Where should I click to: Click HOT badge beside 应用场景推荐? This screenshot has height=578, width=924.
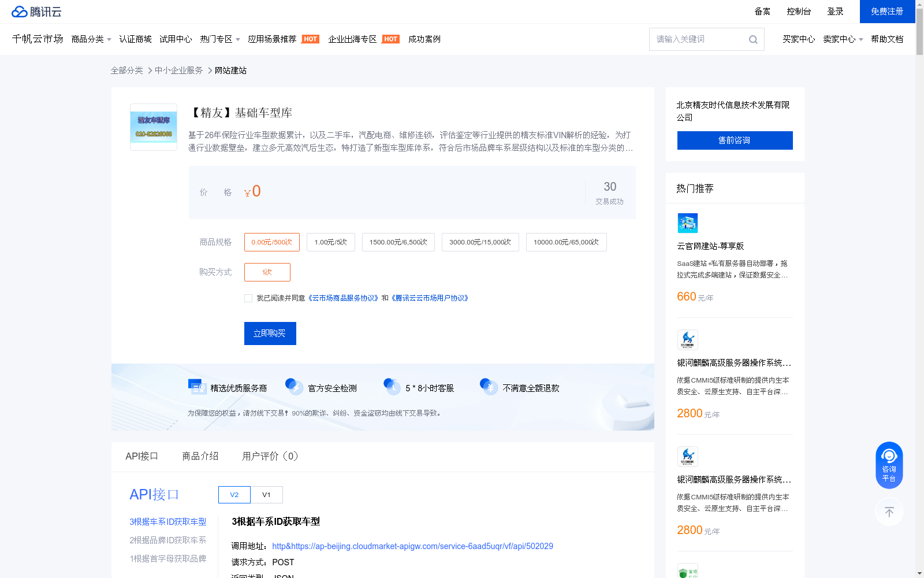click(x=311, y=39)
